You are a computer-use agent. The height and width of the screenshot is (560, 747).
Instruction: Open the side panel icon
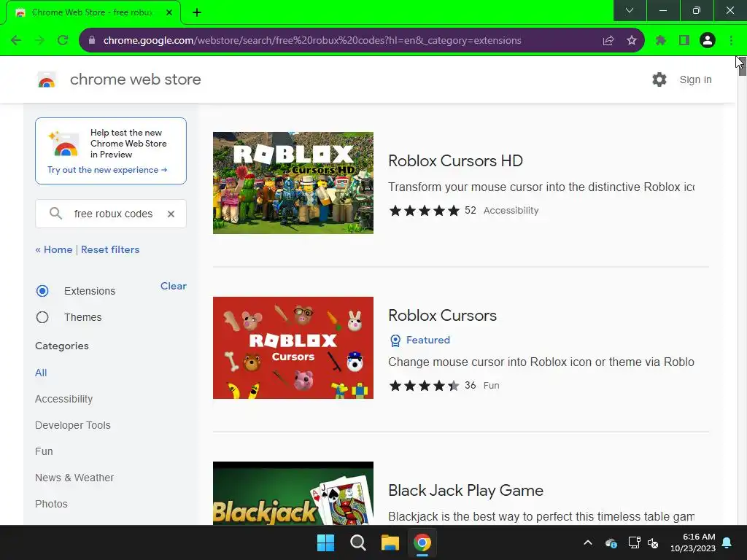point(684,41)
